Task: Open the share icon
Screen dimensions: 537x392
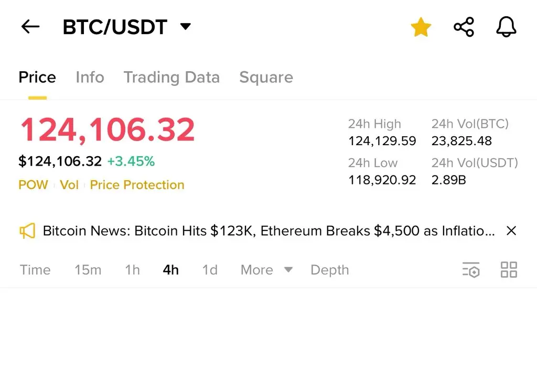Action: [464, 27]
